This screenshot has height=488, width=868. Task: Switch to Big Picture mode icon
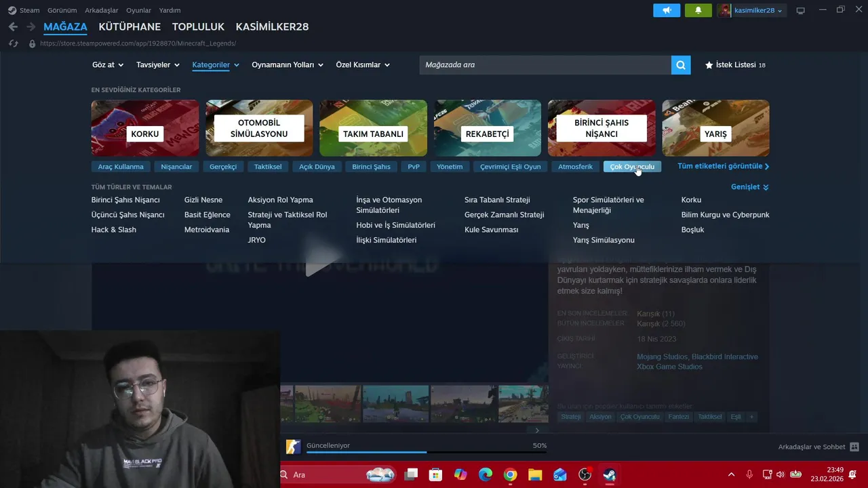tap(800, 10)
